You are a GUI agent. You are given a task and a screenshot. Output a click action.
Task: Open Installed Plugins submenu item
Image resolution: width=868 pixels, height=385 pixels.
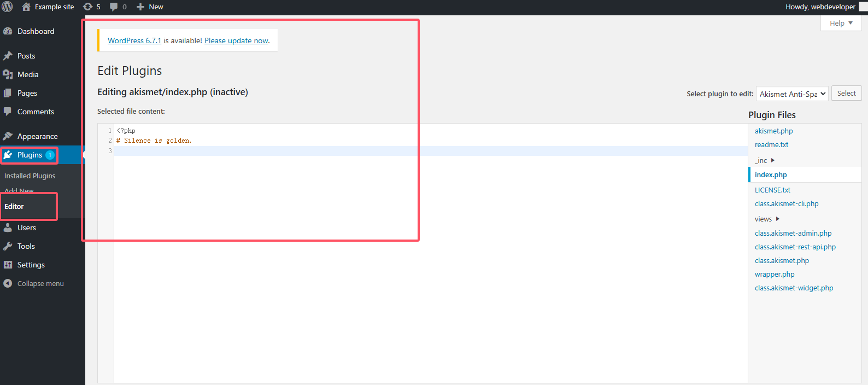30,176
